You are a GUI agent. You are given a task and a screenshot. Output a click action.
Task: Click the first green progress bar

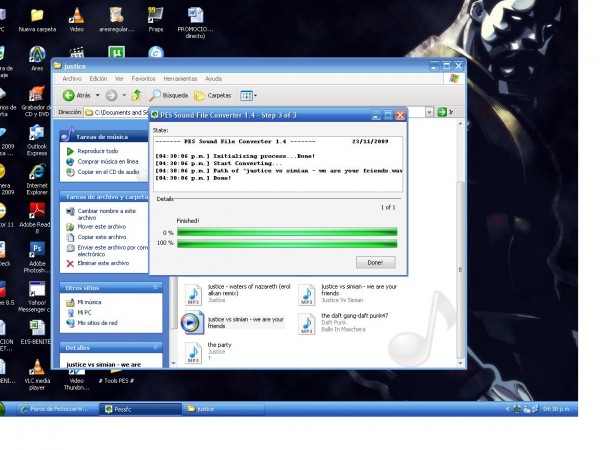point(287,232)
